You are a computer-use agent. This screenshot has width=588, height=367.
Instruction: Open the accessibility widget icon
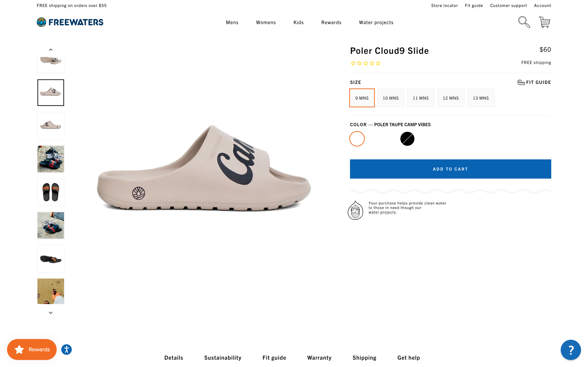[66, 350]
